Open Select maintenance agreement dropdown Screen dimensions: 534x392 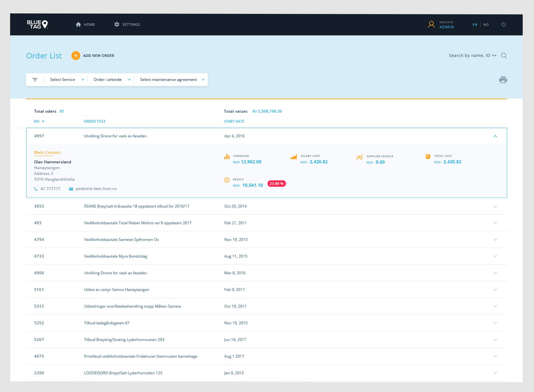click(x=172, y=80)
